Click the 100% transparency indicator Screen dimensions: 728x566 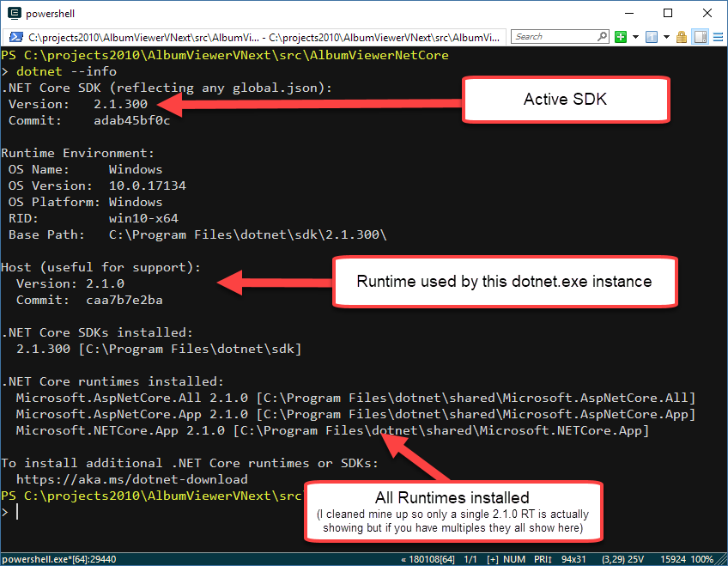(x=701, y=560)
